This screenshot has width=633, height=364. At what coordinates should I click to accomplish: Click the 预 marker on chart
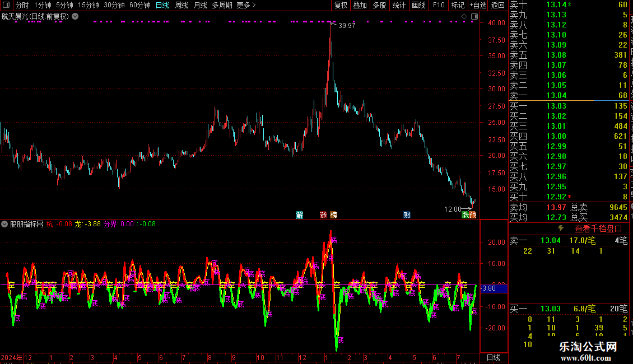click(473, 214)
